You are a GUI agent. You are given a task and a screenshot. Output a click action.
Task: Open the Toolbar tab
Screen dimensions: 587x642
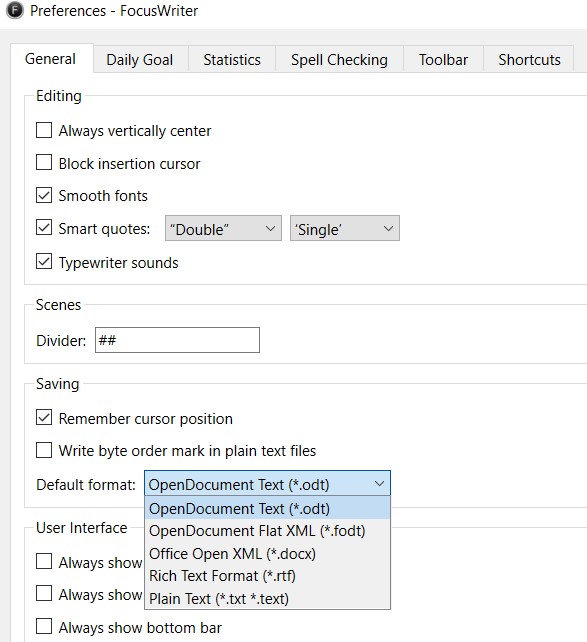pyautogui.click(x=443, y=60)
